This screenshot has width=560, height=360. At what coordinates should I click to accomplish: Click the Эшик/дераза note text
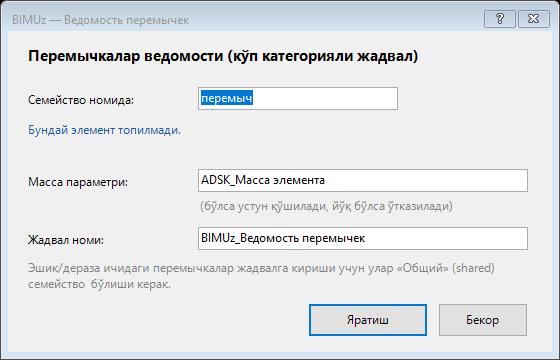[261, 276]
